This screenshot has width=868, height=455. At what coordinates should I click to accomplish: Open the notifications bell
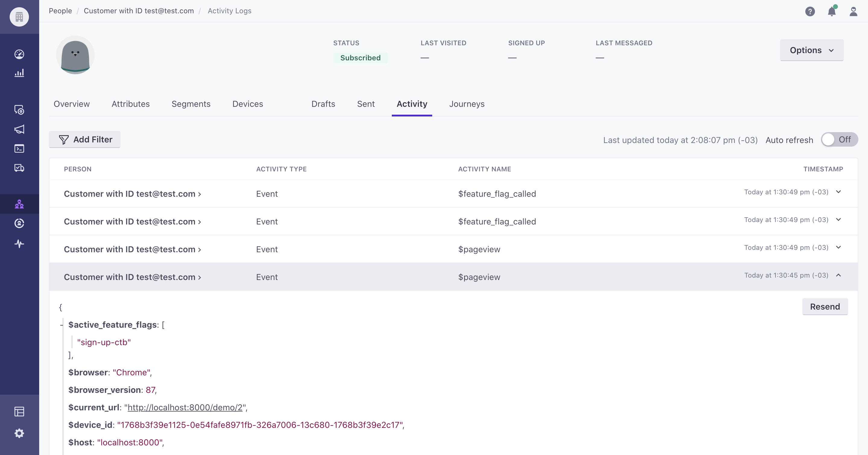[x=831, y=11]
